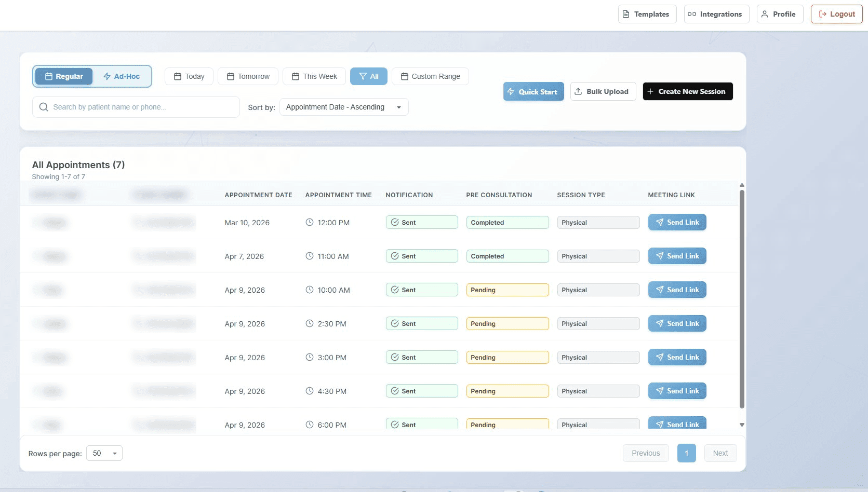The height and width of the screenshot is (492, 868).
Task: Click page 1 in the pagination control
Action: click(687, 453)
